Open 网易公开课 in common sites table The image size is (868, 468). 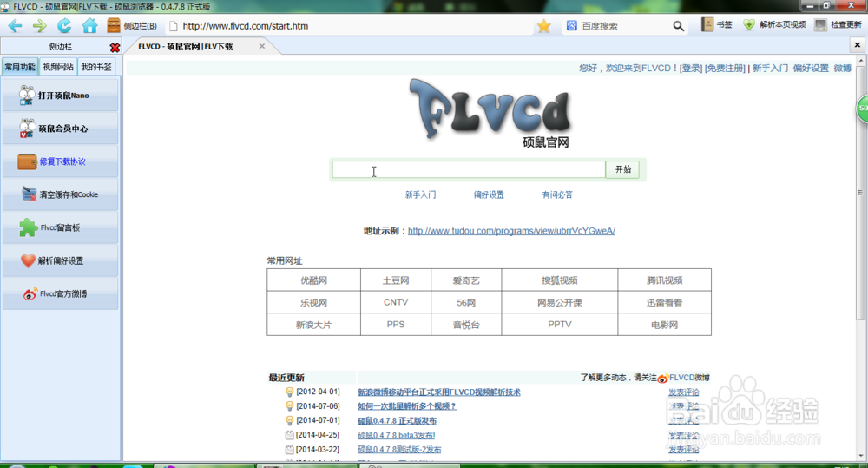coord(560,302)
